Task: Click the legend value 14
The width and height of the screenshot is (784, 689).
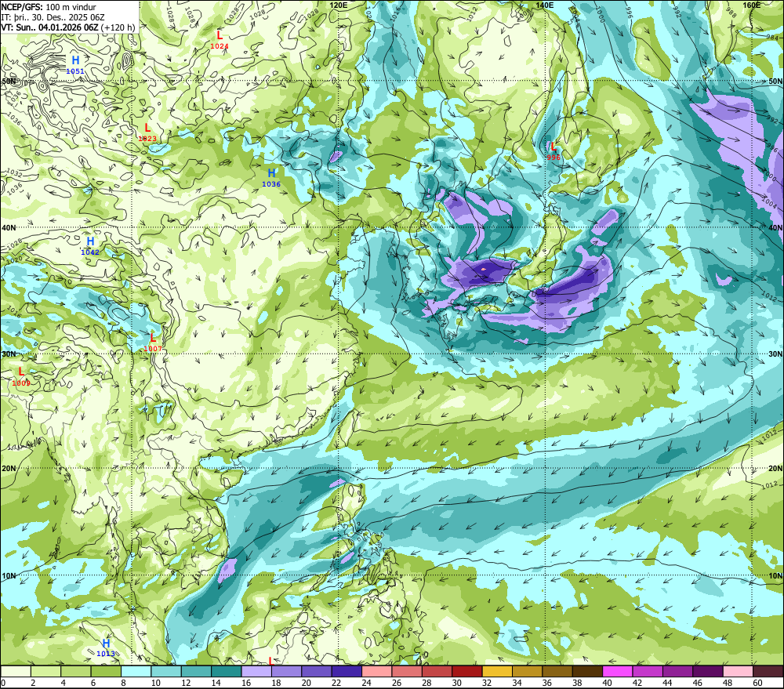Action: 216,683
